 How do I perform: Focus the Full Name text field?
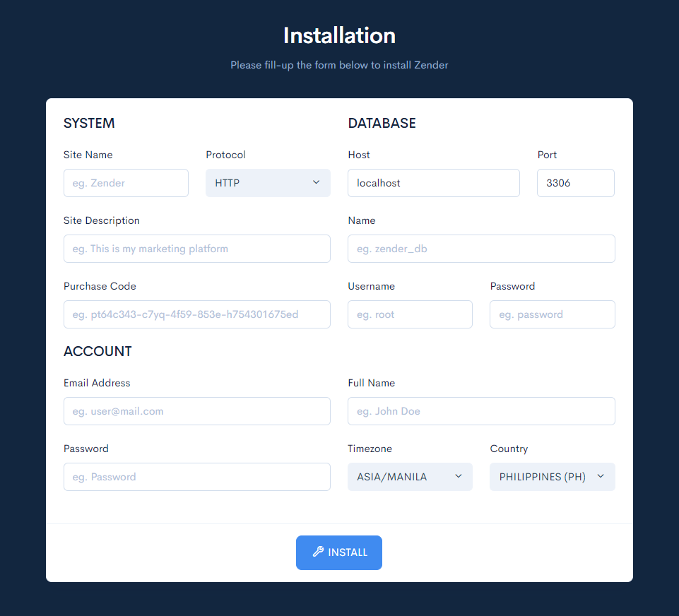(481, 411)
